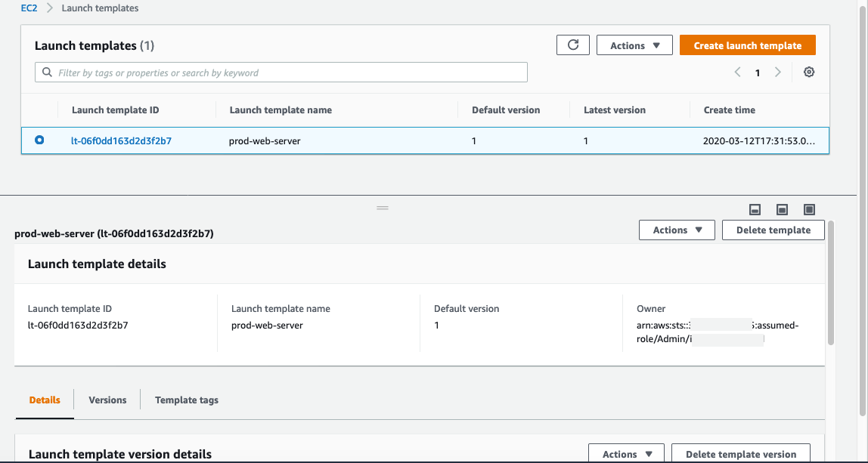Open the Actions dropdown in version details
This screenshot has height=463, width=868.
(626, 454)
